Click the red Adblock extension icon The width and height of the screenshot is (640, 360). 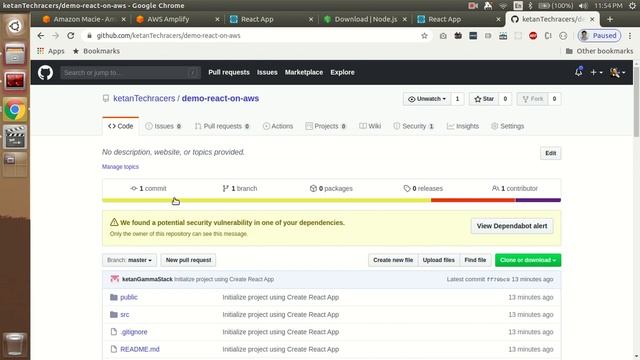pos(533,36)
